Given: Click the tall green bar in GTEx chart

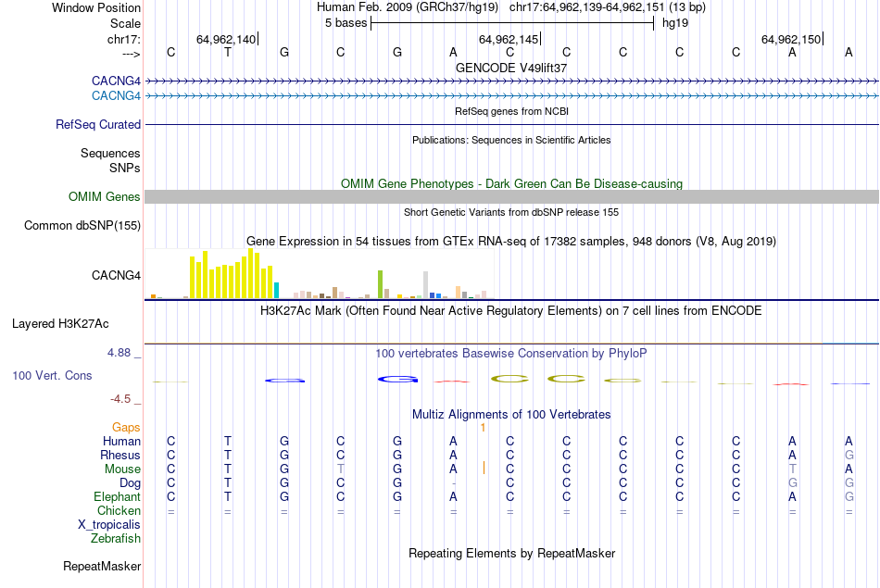Looking at the screenshot, I should pos(380,284).
